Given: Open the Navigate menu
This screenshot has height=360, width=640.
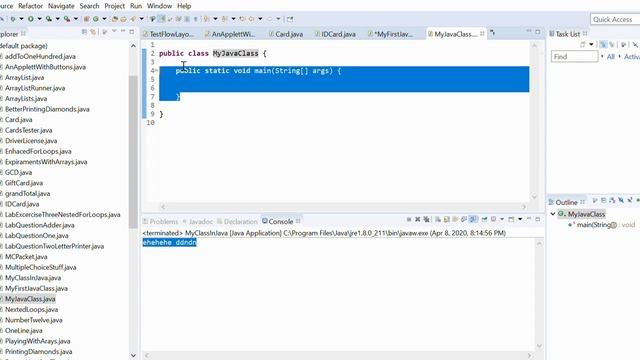Looking at the screenshot, I should coord(61,6).
